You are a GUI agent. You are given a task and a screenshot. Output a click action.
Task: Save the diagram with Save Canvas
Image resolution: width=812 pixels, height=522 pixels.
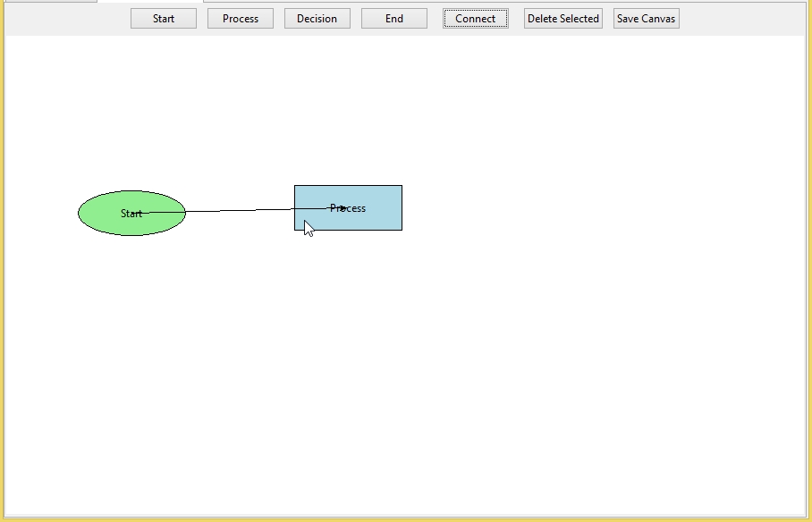646,19
